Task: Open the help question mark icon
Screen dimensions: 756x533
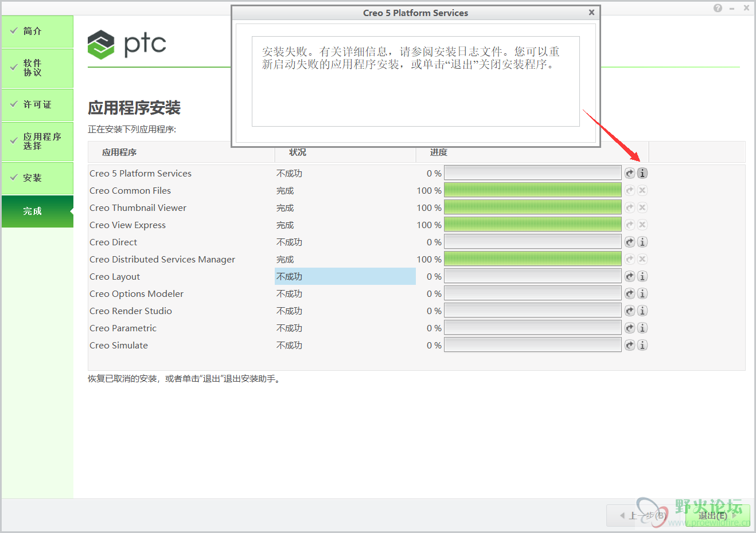Action: point(718,8)
